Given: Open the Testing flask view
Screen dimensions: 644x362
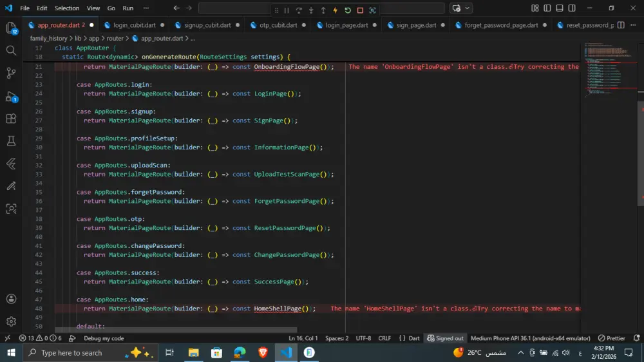Looking at the screenshot, I should tap(11, 141).
